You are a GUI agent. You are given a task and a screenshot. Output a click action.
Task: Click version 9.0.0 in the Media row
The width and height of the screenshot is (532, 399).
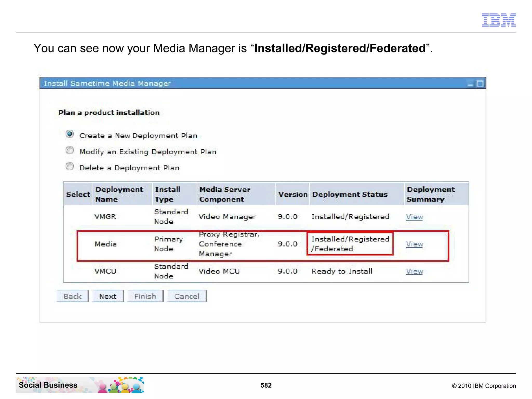pyautogui.click(x=288, y=244)
